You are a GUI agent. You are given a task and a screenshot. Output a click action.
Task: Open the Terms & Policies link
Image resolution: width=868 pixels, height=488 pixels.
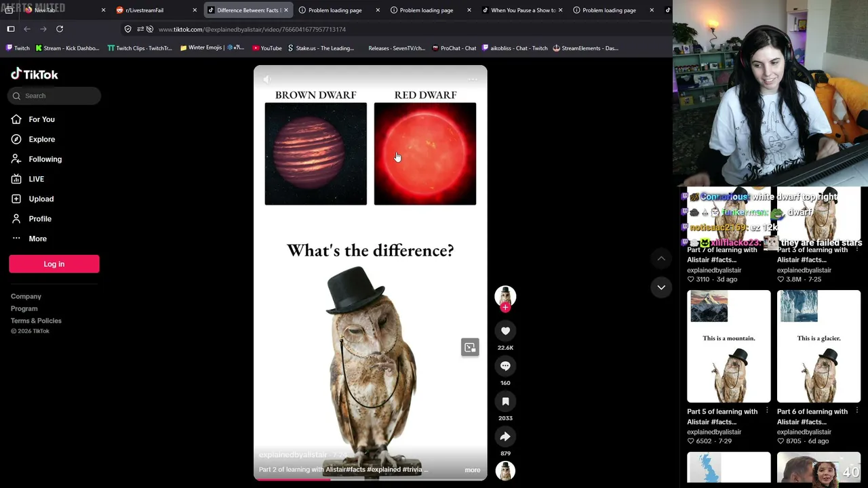tap(36, 321)
